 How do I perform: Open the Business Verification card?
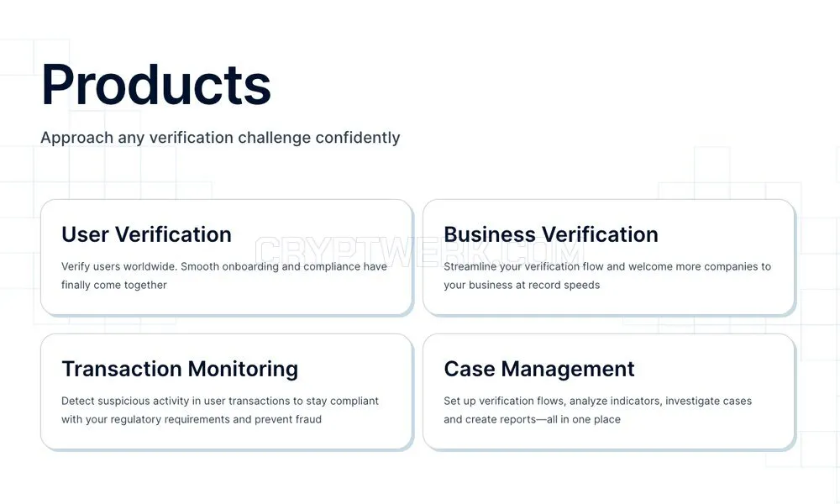[608, 257]
